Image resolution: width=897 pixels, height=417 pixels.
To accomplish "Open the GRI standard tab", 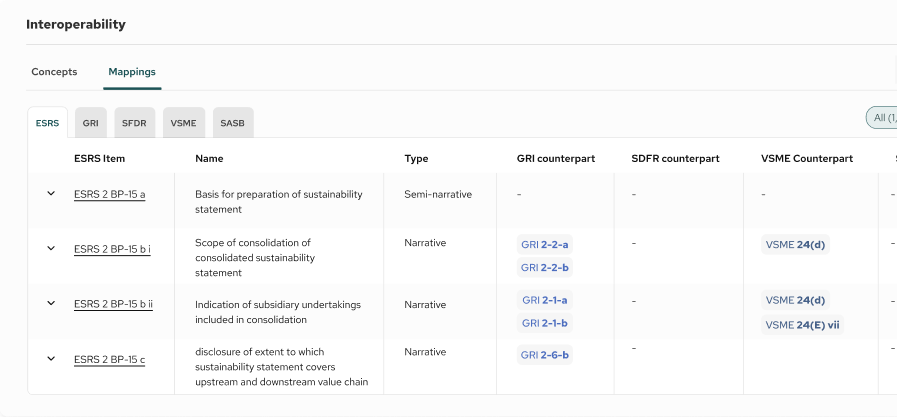I will 90,123.
